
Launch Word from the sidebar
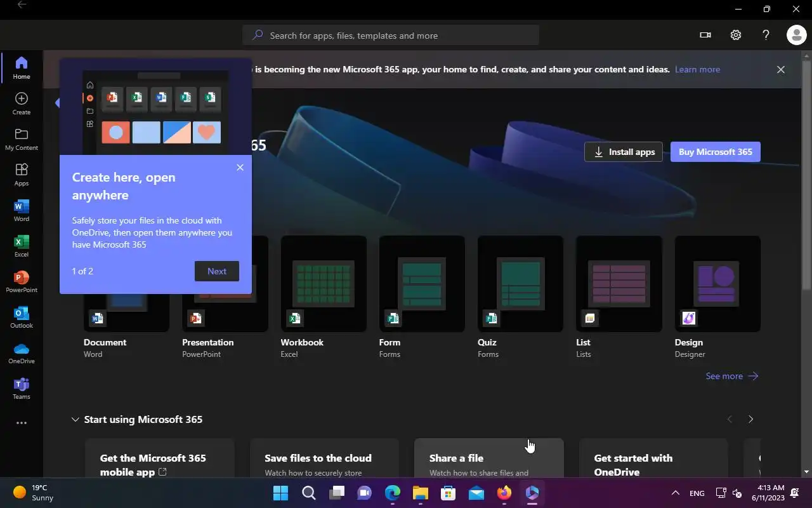21,210
